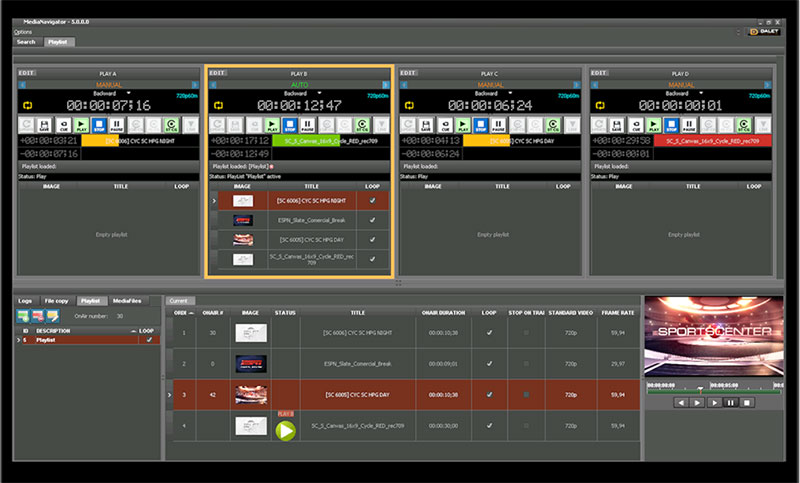The image size is (800, 483).
Task: Toggle the yellow loop icon in PLAY D
Action: click(x=600, y=105)
